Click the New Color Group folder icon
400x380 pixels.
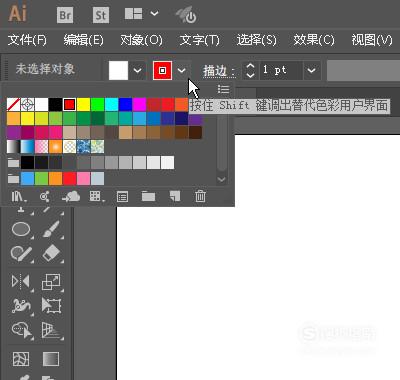[x=148, y=196]
